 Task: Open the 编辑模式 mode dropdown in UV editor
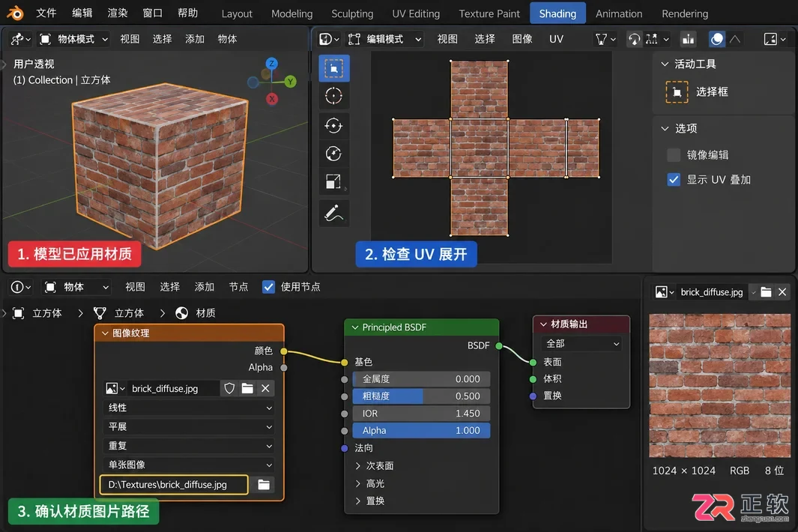(x=384, y=39)
